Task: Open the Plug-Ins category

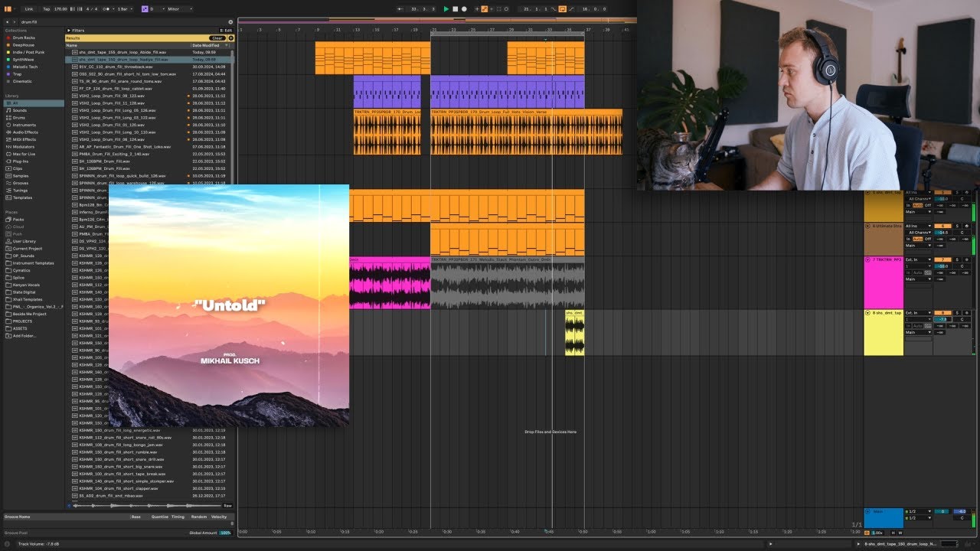Action: pos(21,161)
